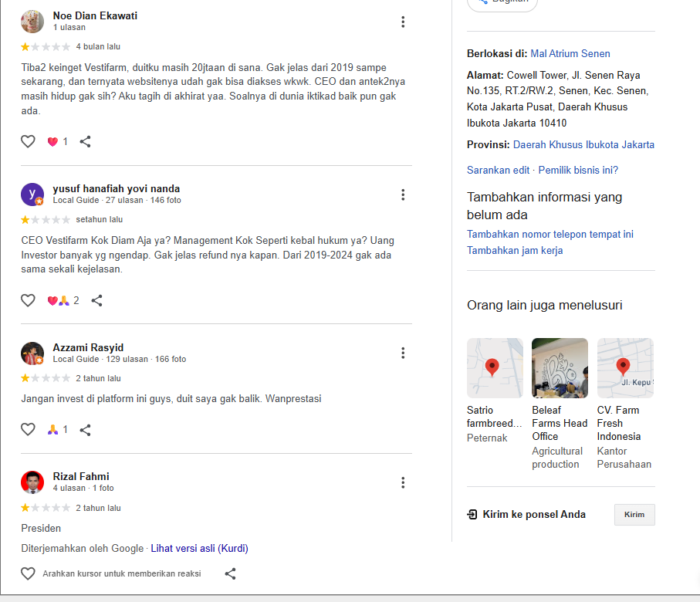Select the Satrio farmbreed map thumbnail
The height and width of the screenshot is (602, 700).
495,368
